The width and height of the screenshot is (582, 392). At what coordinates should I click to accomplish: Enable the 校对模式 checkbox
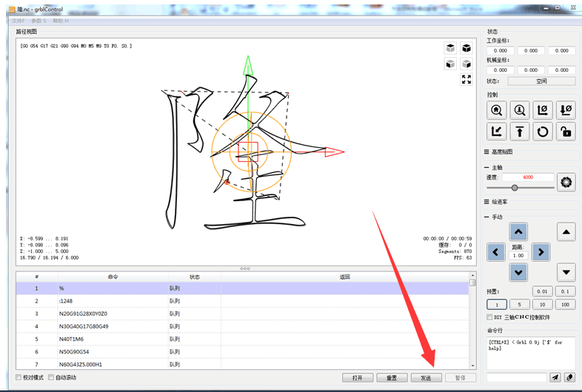pos(19,377)
